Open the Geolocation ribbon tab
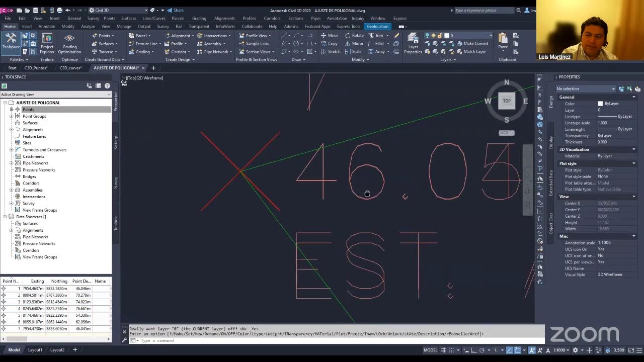Viewport: 644px width, 362px height. coord(377,26)
